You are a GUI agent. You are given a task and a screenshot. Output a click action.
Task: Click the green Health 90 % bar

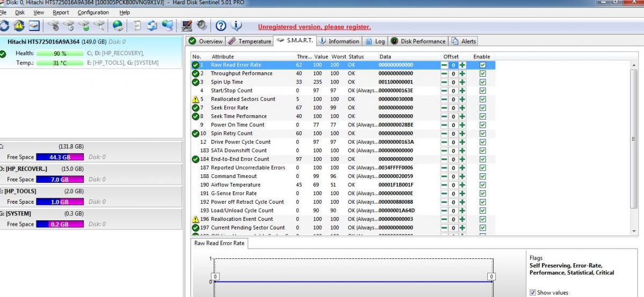[x=60, y=54]
